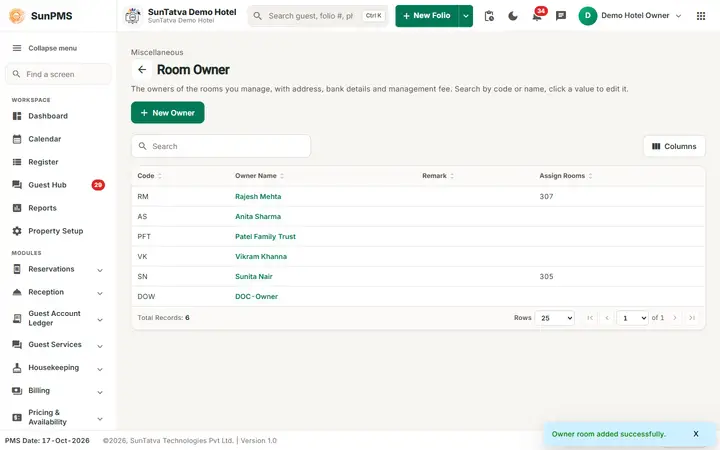This screenshot has width=720, height=450.
Task: Click the Calendar sidebar icon
Action: [x=17, y=139]
